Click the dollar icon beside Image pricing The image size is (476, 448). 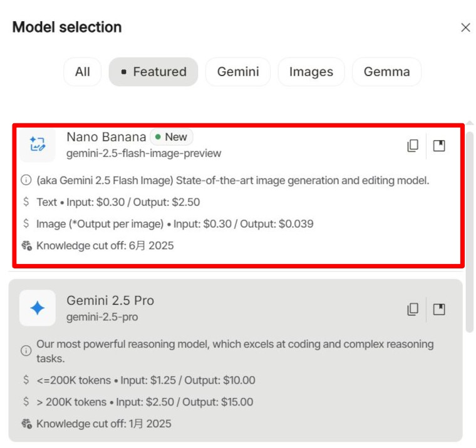(x=26, y=223)
